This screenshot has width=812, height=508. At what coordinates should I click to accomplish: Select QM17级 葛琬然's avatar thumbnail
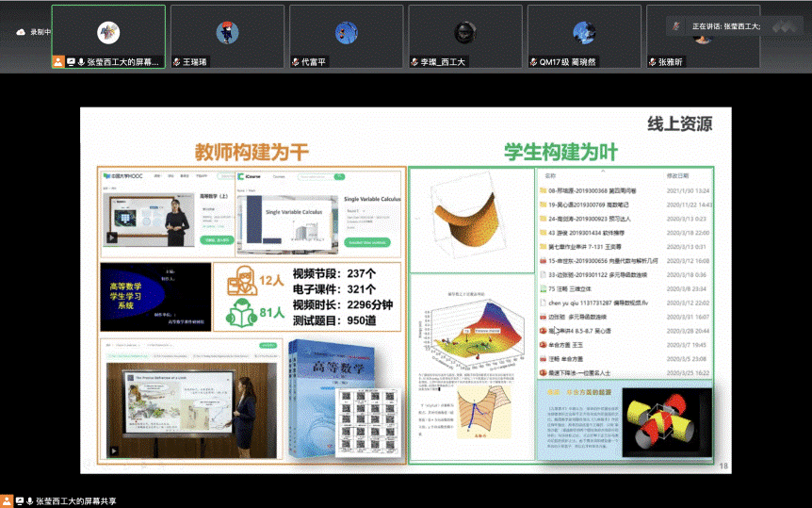click(583, 33)
